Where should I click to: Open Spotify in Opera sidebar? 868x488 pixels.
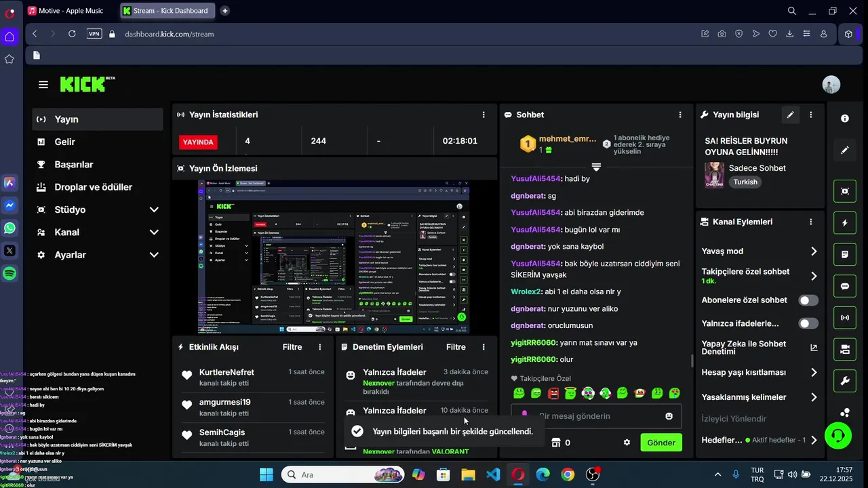9,274
